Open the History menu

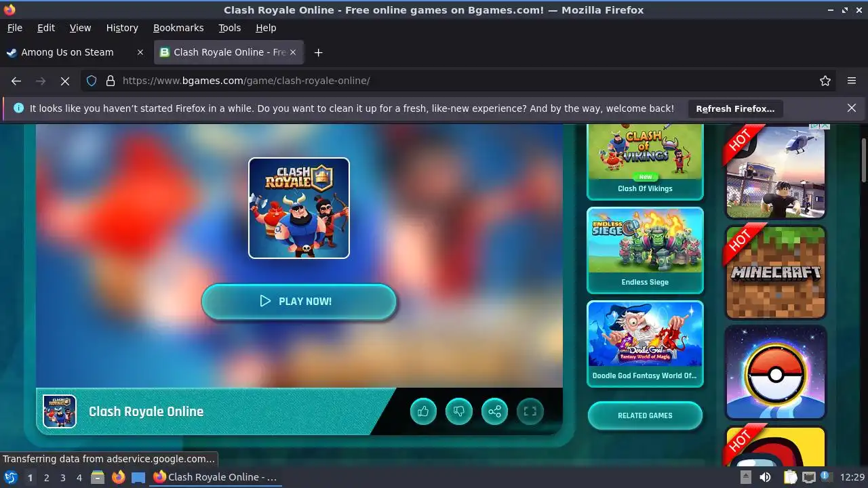coord(122,28)
